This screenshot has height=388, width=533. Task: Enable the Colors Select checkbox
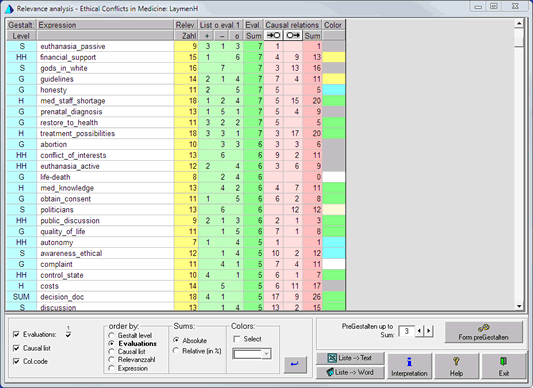pos(237,339)
